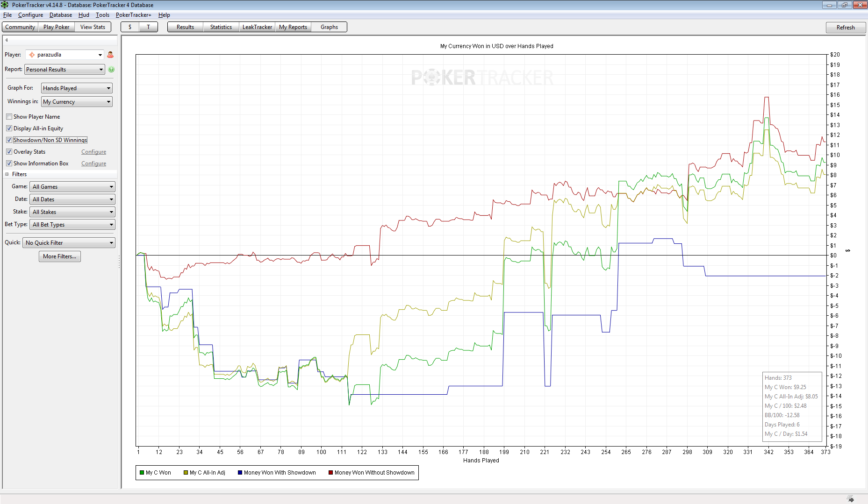
Task: Click the More Filters... button
Action: (59, 256)
